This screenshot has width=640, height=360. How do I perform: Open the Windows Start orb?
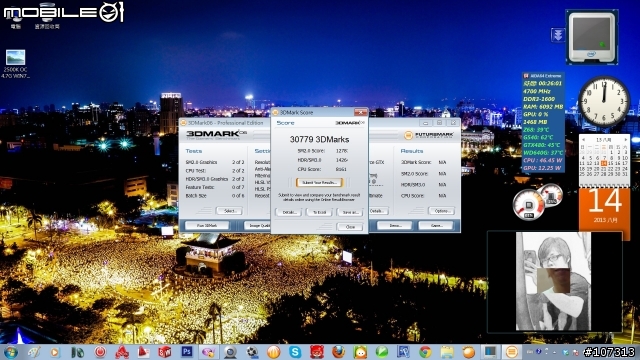[10, 352]
